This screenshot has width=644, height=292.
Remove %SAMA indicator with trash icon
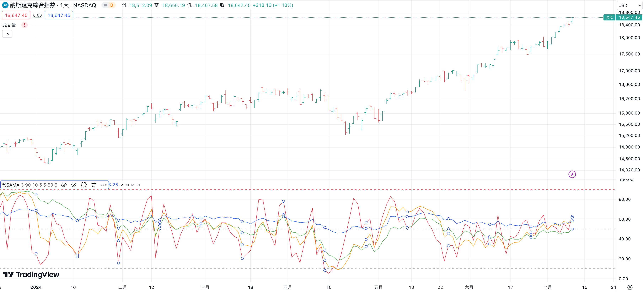(x=94, y=185)
